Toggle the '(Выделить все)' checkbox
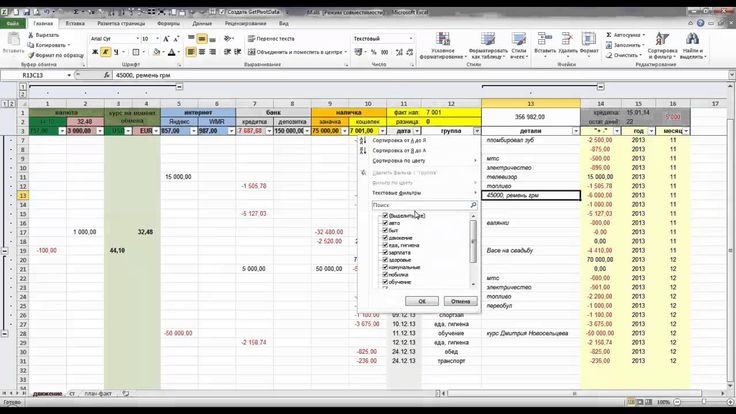Viewport: 736px width, 414px height. point(385,215)
